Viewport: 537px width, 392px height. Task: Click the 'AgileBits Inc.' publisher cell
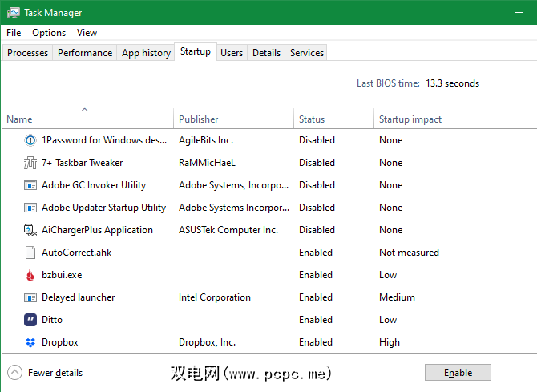206,140
